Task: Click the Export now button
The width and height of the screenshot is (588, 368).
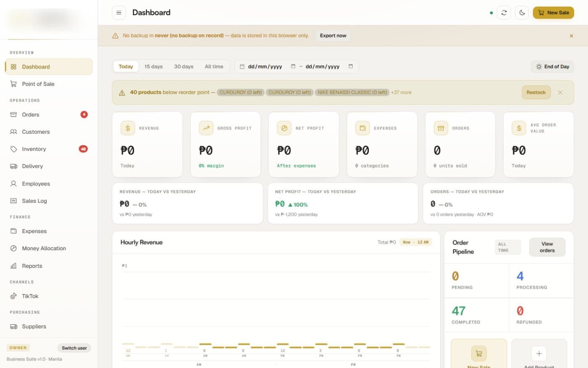Action: pyautogui.click(x=333, y=36)
